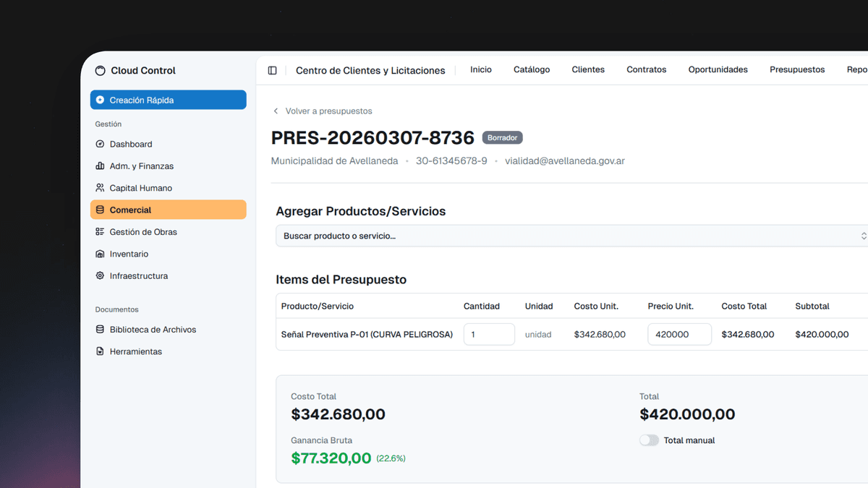Click the Borrador status badge
This screenshot has height=488, width=868.
[502, 137]
